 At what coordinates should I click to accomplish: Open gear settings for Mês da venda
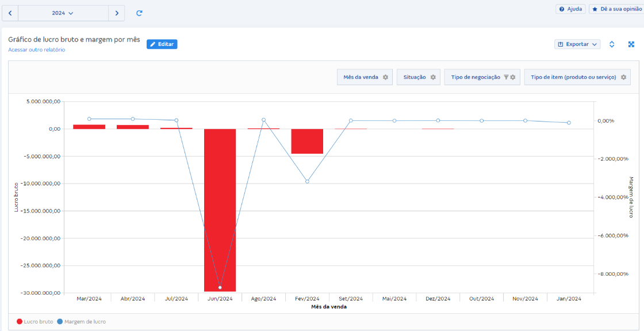(386, 77)
